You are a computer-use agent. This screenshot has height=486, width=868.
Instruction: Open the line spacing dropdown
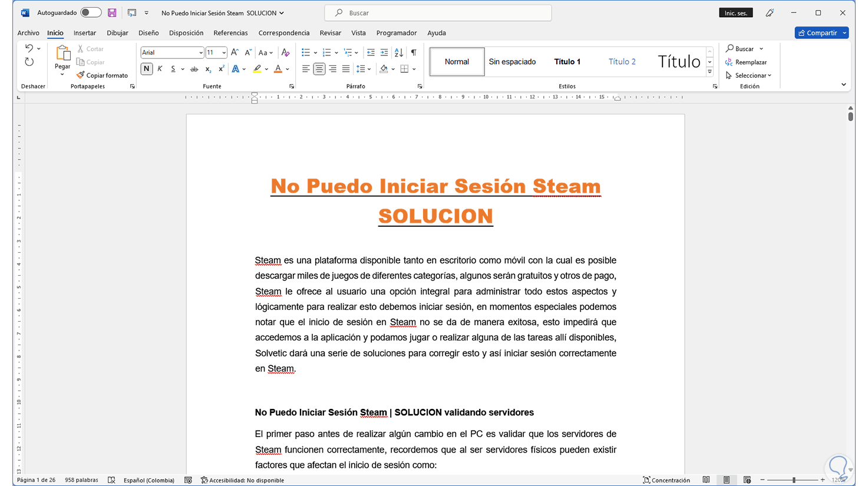[364, 69]
